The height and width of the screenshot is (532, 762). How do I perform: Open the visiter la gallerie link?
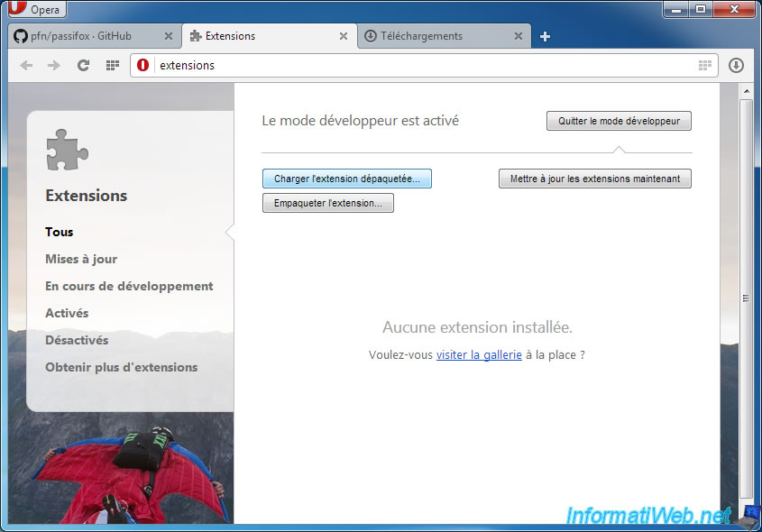(x=479, y=355)
